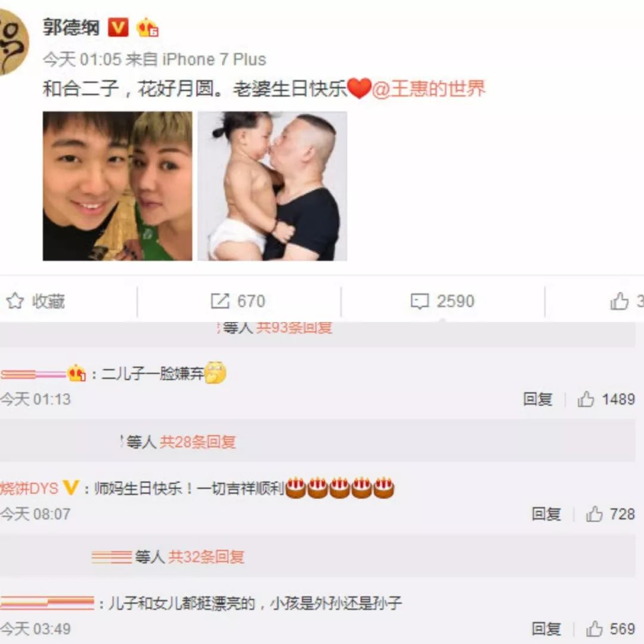The image size is (644, 644).
Task: Click the 收藏 star icon
Action: [x=15, y=301]
